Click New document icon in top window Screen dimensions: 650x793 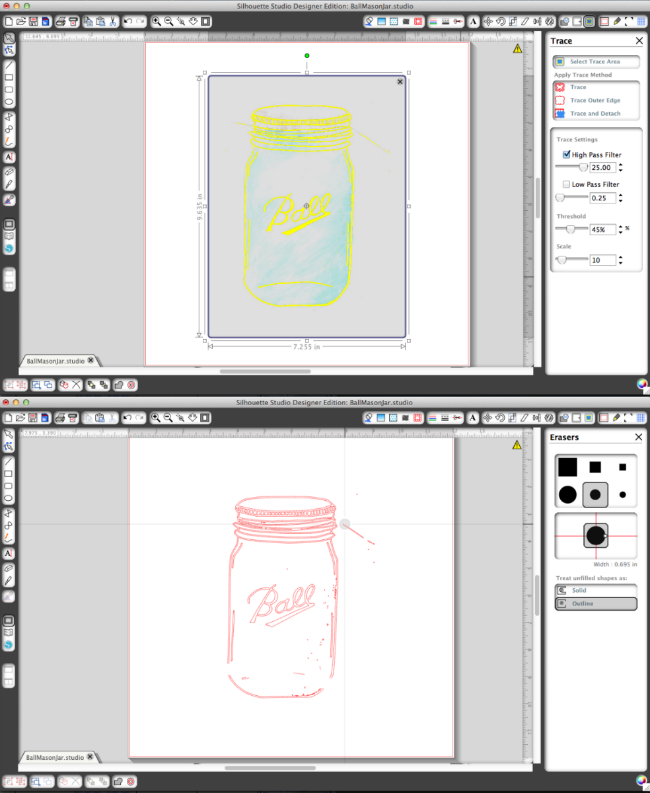pos(9,21)
